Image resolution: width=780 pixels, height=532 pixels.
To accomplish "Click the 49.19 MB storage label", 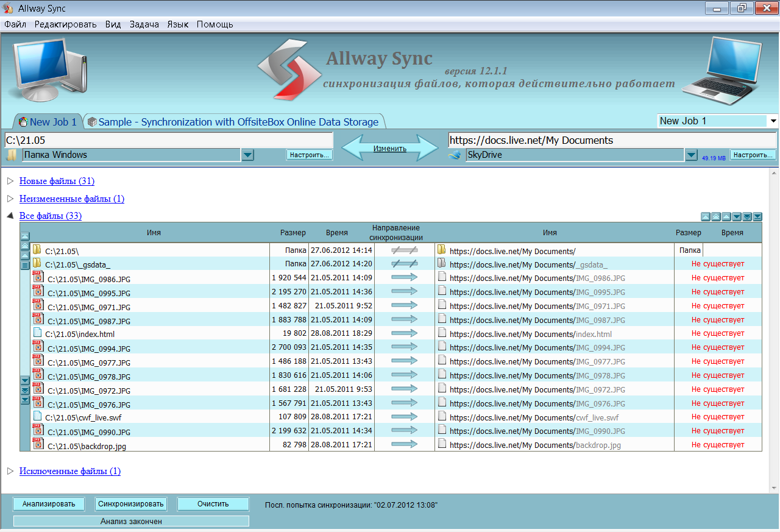I will tap(714, 158).
